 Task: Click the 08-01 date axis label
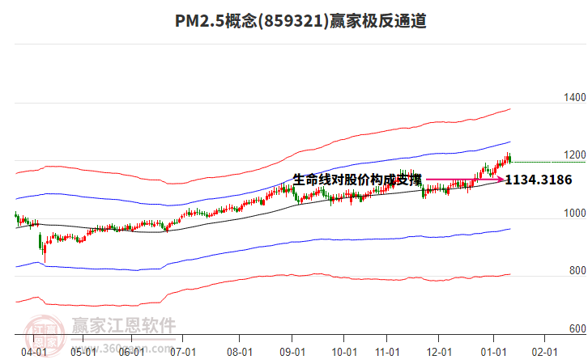click(x=239, y=352)
